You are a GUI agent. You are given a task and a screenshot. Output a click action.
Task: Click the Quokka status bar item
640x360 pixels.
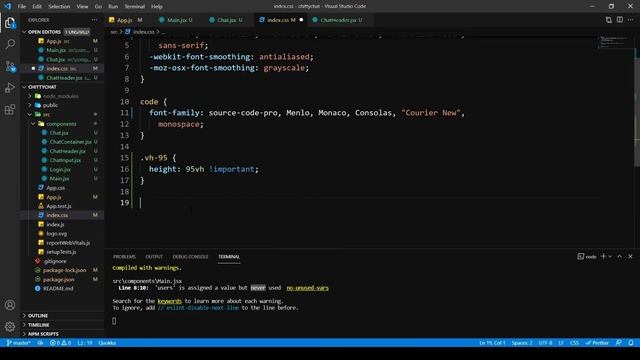[x=107, y=343]
